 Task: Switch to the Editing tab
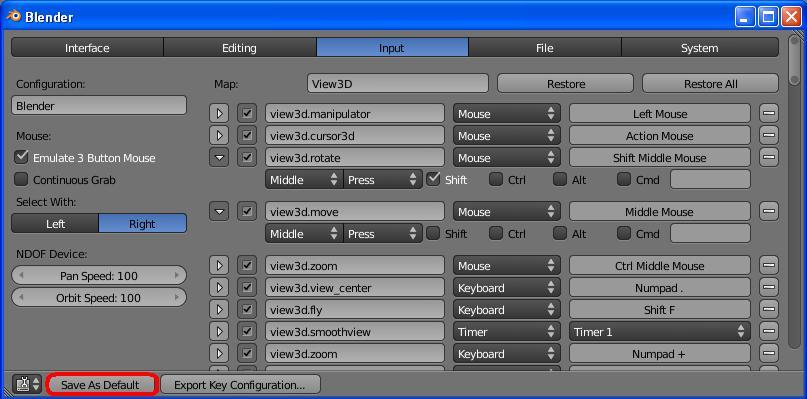(239, 47)
